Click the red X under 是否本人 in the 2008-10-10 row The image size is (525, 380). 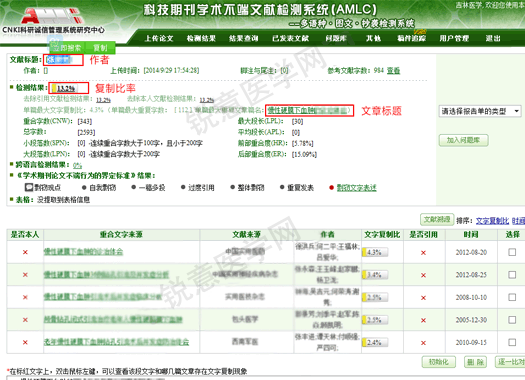(x=25, y=297)
